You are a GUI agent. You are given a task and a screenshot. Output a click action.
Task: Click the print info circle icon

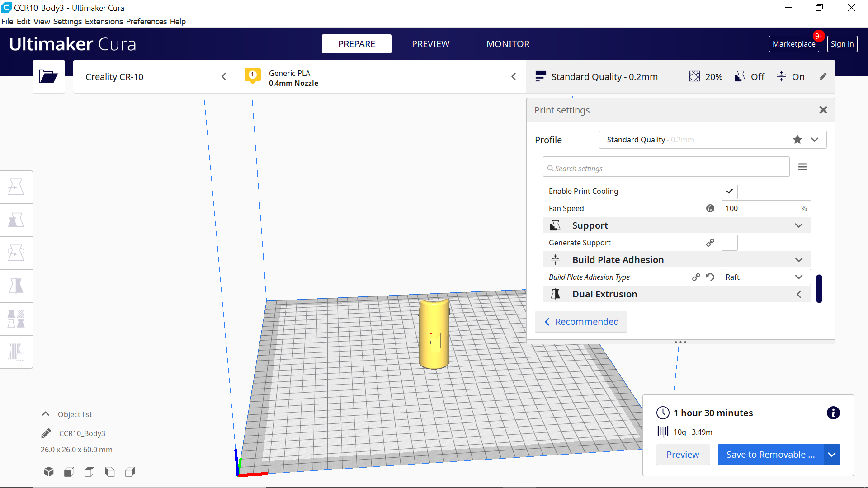[x=833, y=413]
